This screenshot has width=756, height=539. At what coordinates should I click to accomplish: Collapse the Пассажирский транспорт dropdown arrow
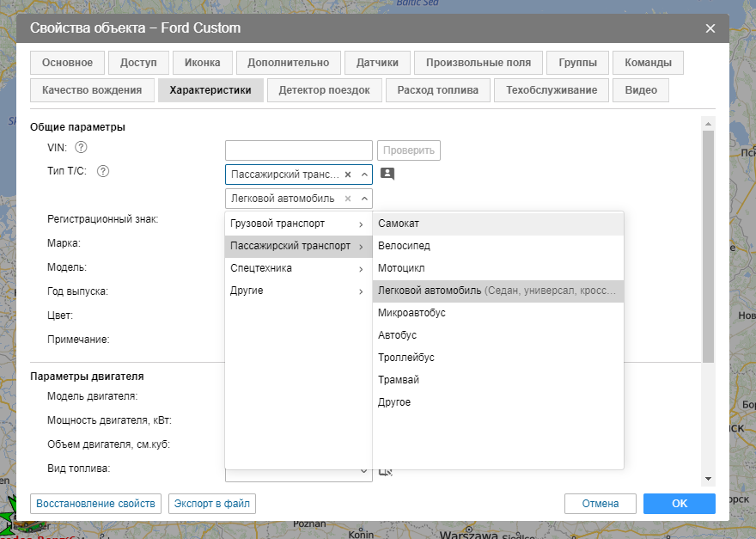coord(363,175)
